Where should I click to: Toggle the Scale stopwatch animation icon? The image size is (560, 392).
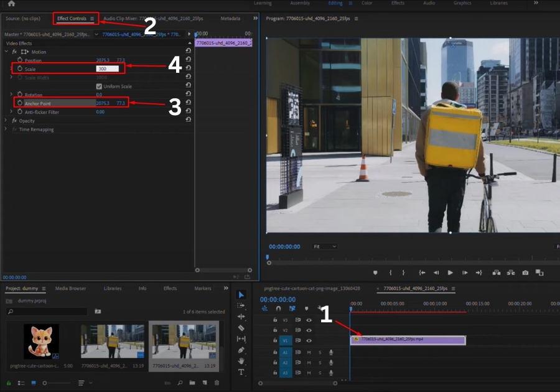coord(20,69)
